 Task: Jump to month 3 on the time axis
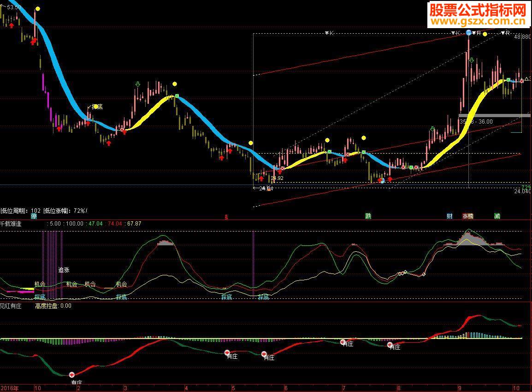click(125, 388)
